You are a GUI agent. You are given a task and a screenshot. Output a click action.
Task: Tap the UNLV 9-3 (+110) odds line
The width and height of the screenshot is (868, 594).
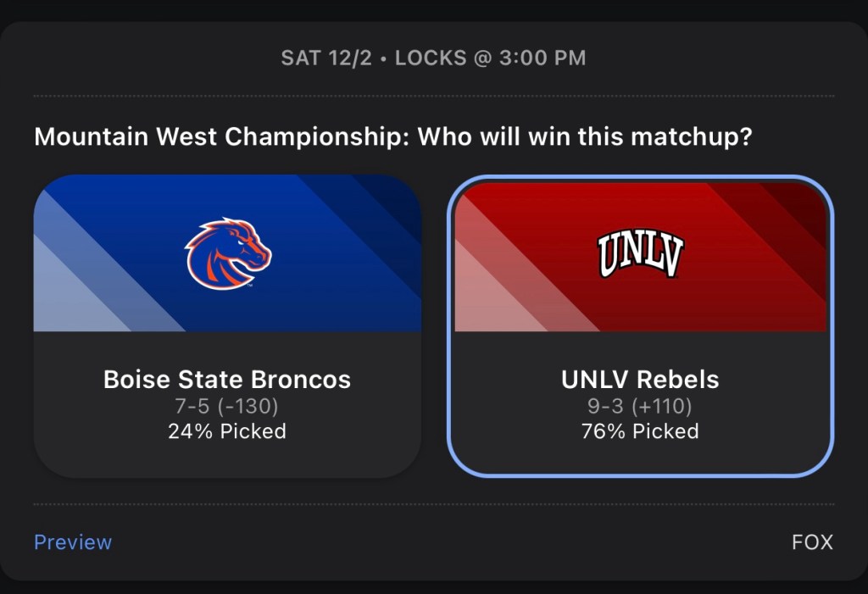point(640,406)
